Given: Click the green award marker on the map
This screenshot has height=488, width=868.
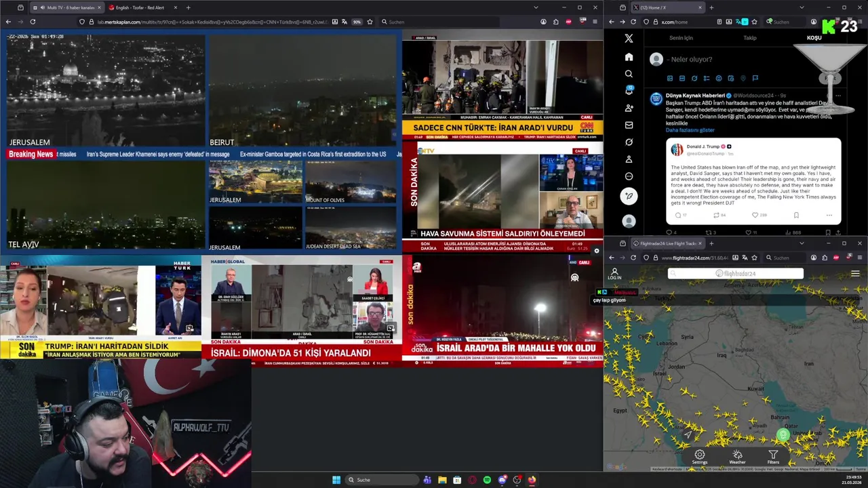Looking at the screenshot, I should point(783,435).
